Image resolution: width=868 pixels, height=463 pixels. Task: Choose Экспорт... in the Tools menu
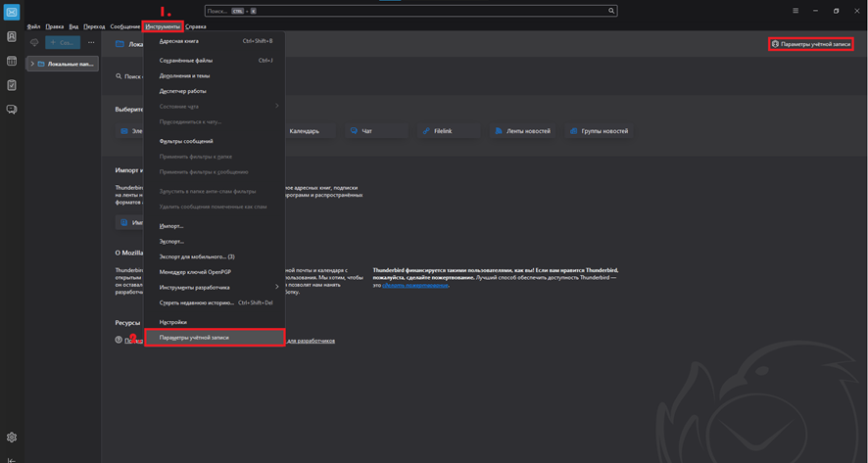coord(215,242)
